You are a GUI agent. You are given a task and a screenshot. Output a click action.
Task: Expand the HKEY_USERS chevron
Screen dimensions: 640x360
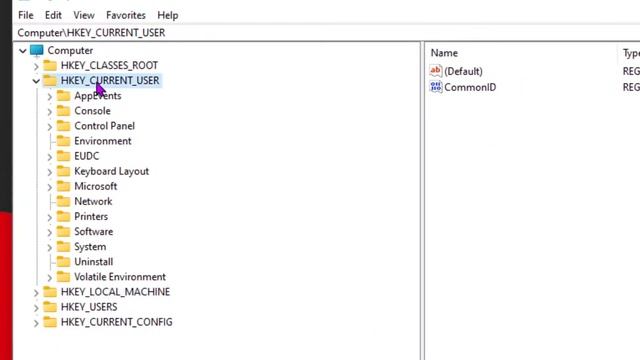(36, 308)
